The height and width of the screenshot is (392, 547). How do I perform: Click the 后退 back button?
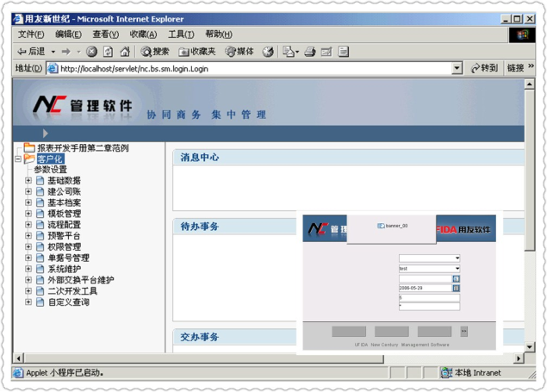tap(31, 52)
